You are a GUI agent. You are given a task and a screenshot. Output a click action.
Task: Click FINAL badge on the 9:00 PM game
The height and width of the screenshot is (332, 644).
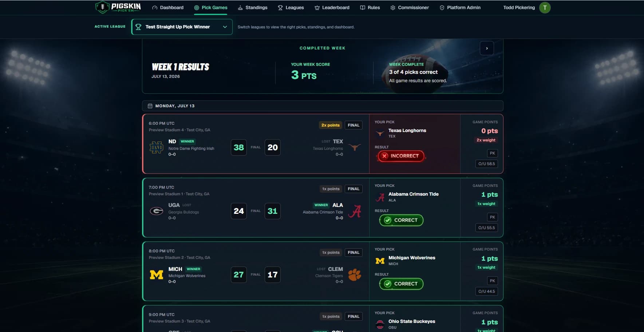[x=353, y=316]
